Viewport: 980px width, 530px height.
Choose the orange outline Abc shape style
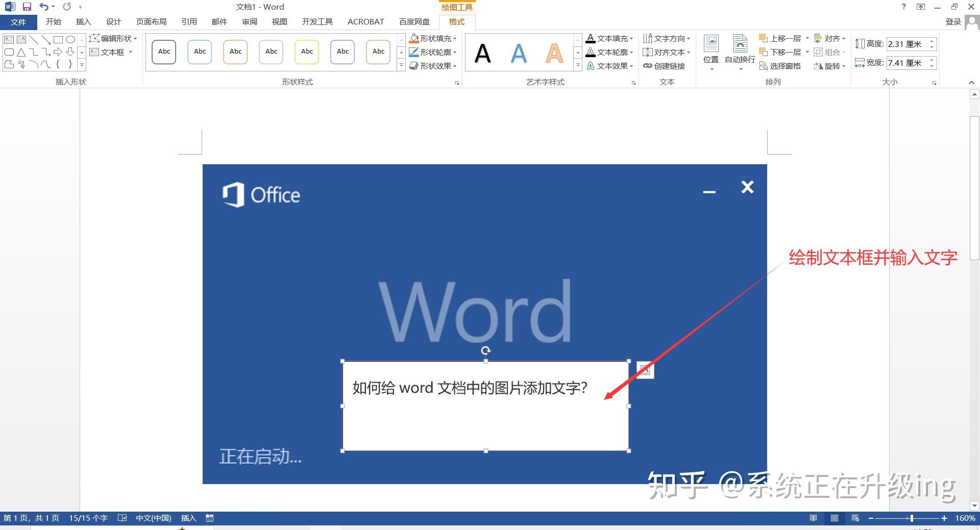[x=235, y=52]
